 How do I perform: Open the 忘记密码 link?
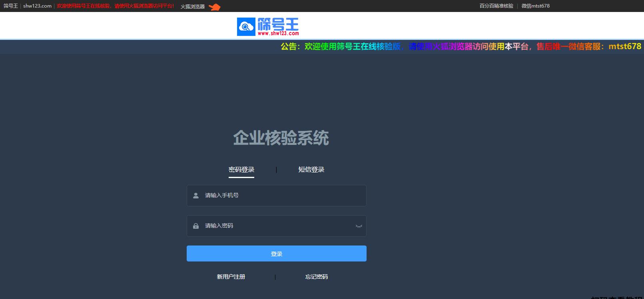316,277
